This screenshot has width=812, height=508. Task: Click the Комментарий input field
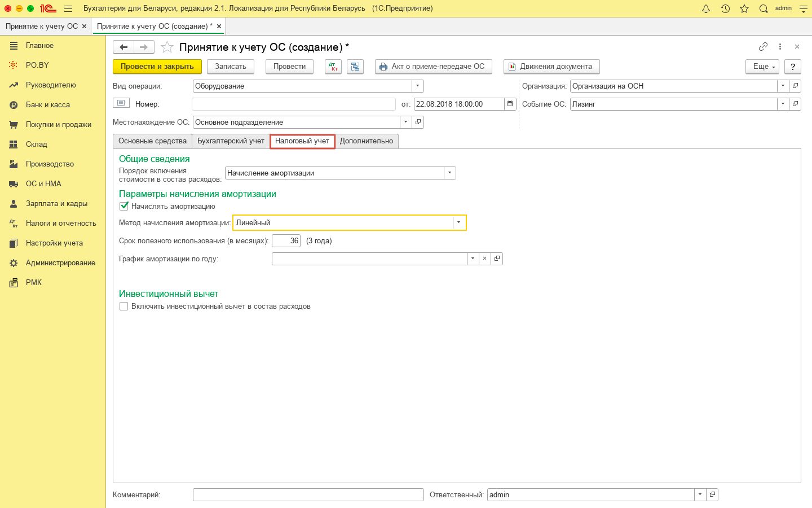308,494
